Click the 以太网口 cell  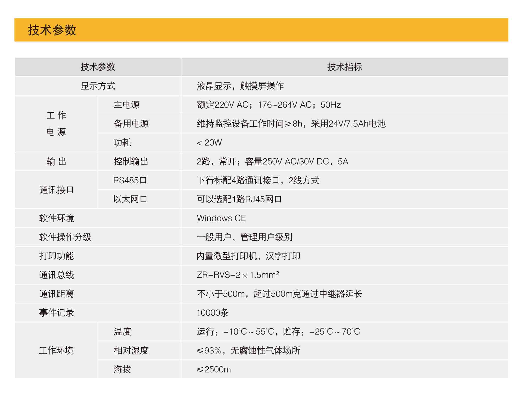[x=130, y=199]
